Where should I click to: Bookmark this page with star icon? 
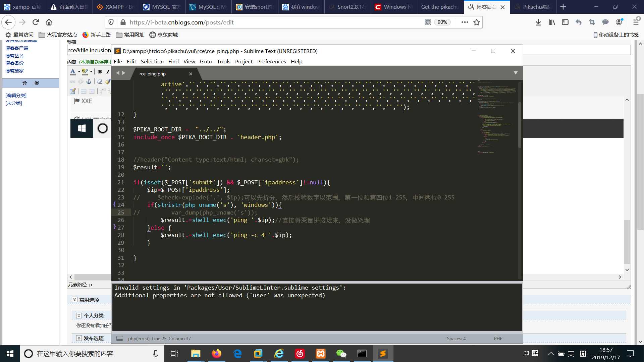tap(477, 22)
